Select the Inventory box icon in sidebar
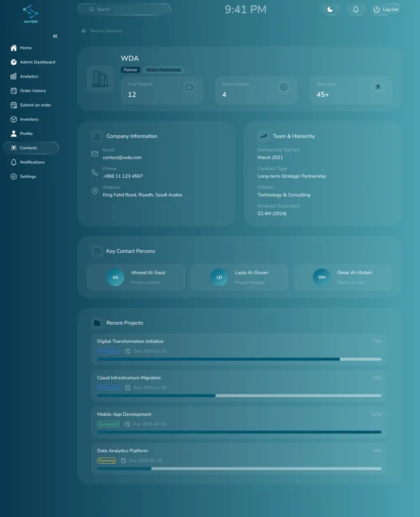 pos(13,119)
